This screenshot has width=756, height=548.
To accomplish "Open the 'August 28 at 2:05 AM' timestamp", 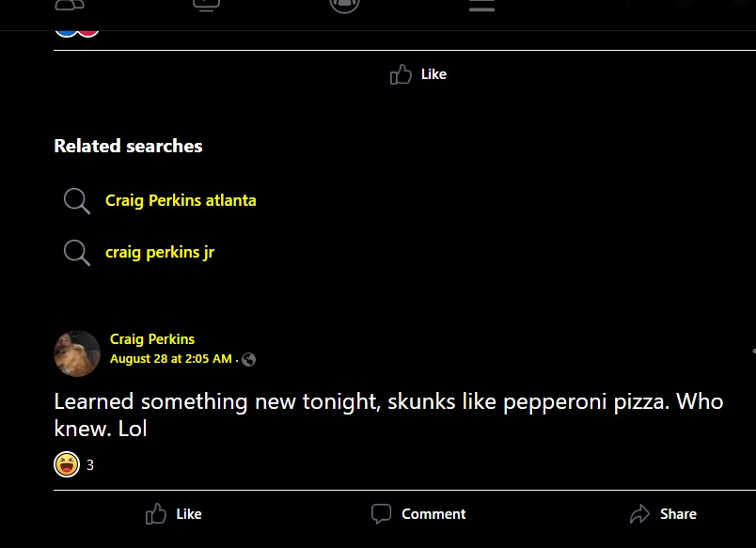I will click(x=170, y=359).
